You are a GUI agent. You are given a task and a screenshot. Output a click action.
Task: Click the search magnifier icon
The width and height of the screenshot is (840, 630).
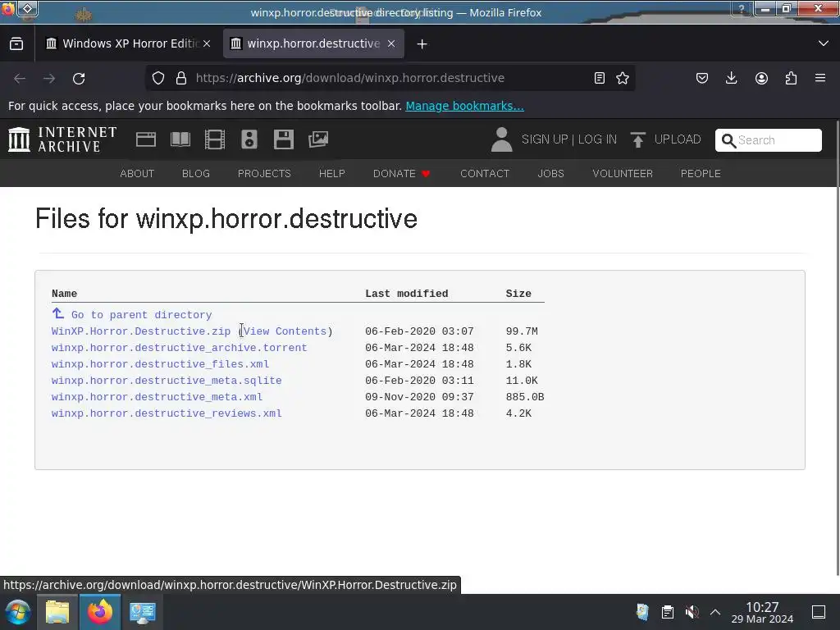pos(728,140)
